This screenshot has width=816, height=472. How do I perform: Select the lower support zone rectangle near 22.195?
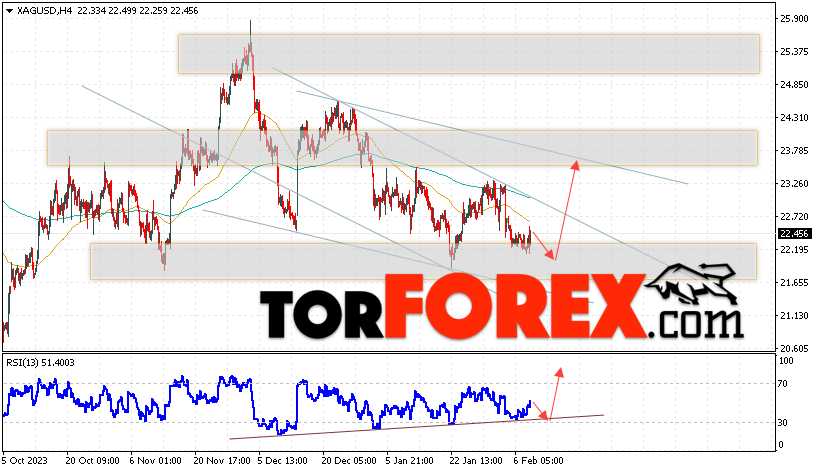coord(423,262)
